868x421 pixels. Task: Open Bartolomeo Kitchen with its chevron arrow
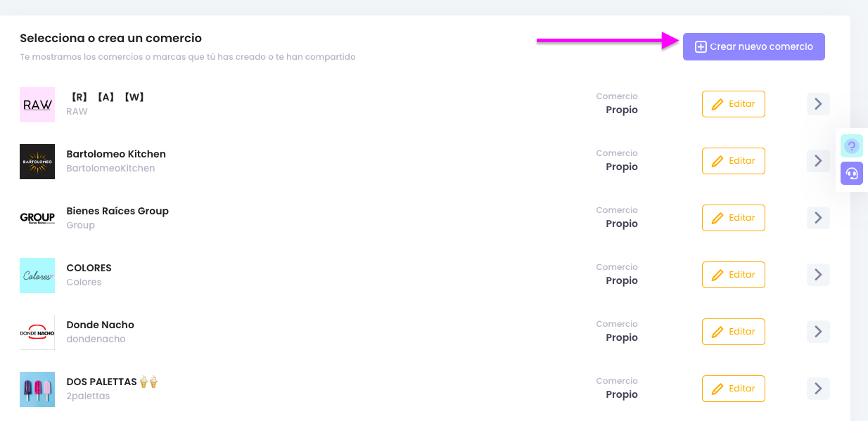tap(817, 160)
